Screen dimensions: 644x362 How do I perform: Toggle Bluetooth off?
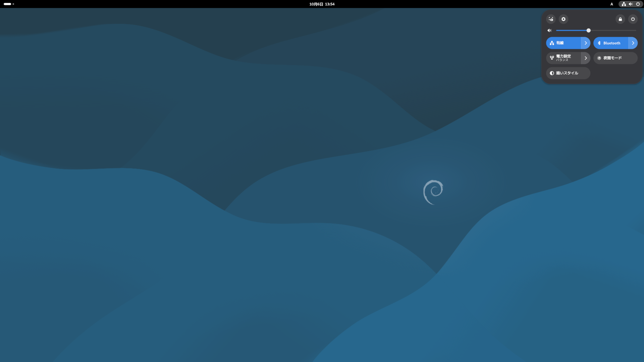coord(611,43)
